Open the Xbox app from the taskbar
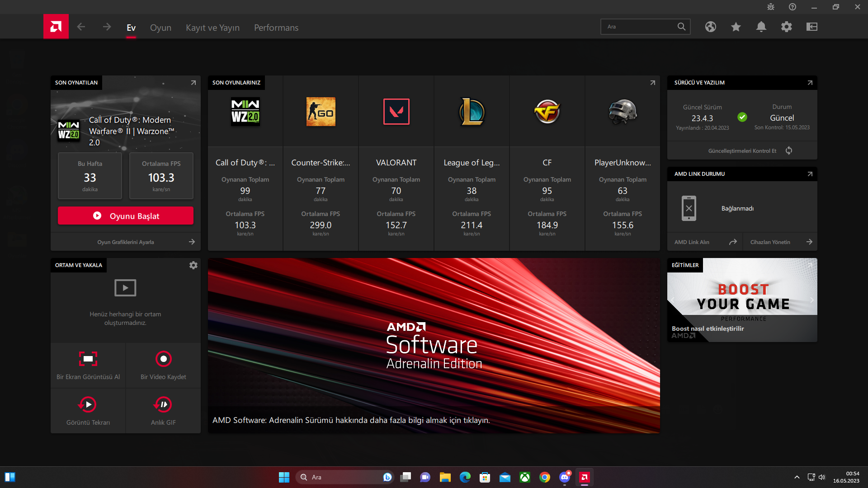 pyautogui.click(x=525, y=477)
